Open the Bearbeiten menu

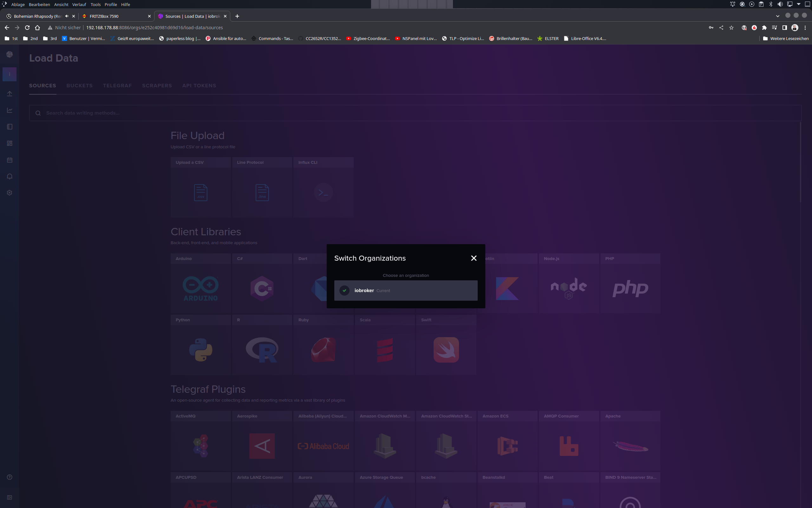click(39, 4)
